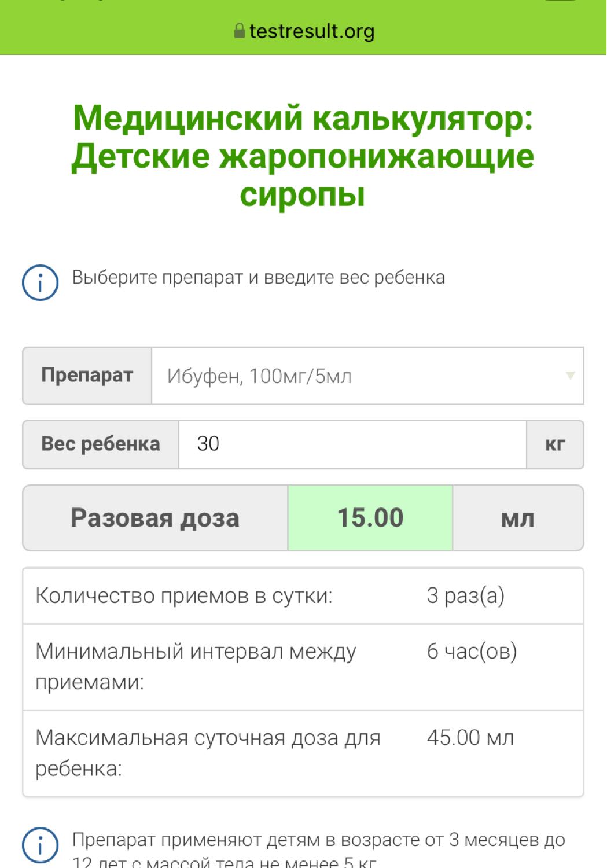The width and height of the screenshot is (607, 868).
Task: Click the '45.00 мл' daily dose value
Action: 470,738
